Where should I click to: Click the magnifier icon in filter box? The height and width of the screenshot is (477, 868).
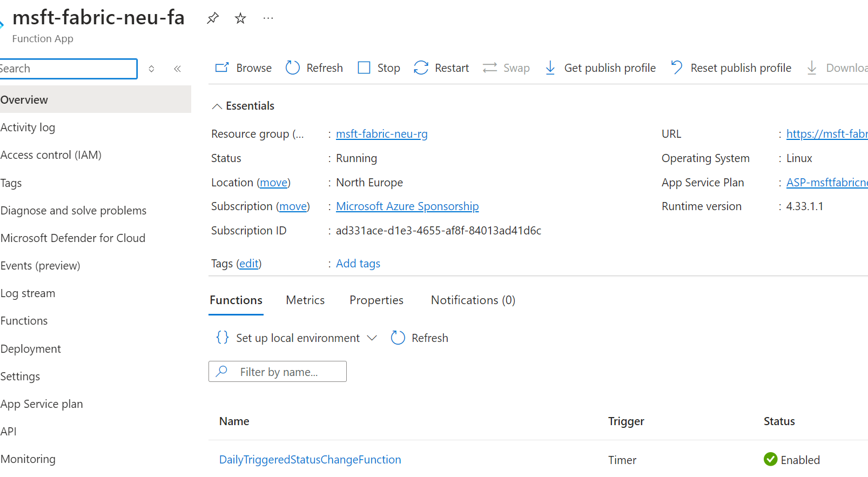(221, 371)
